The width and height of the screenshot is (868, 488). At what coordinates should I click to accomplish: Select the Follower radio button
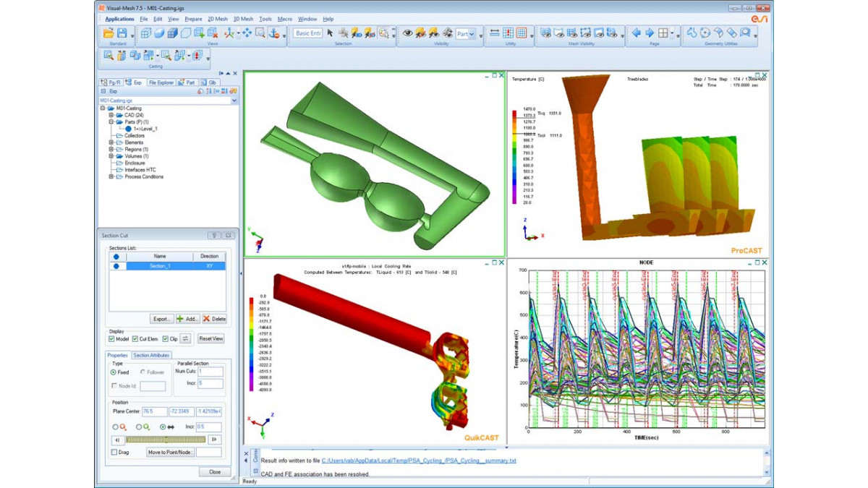(142, 372)
